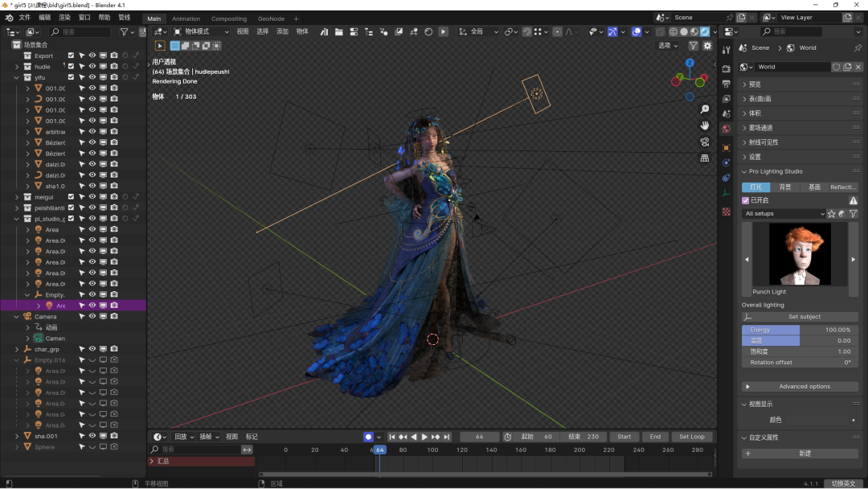Viewport: 868px width, 489px height.
Task: Select rendered viewport shading mode
Action: pos(705,32)
